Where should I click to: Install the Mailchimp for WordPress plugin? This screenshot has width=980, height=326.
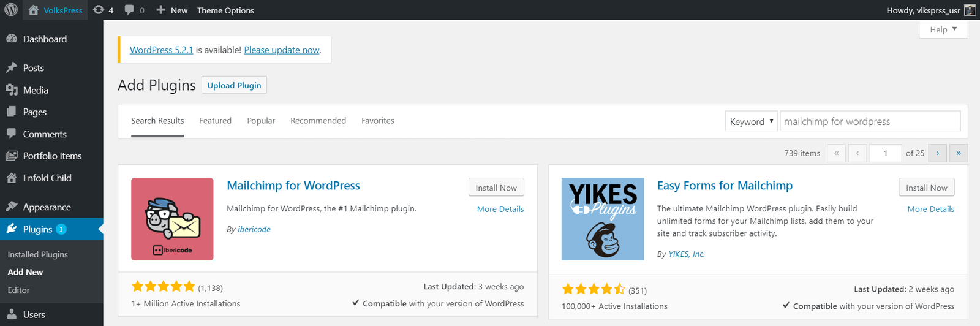point(496,188)
